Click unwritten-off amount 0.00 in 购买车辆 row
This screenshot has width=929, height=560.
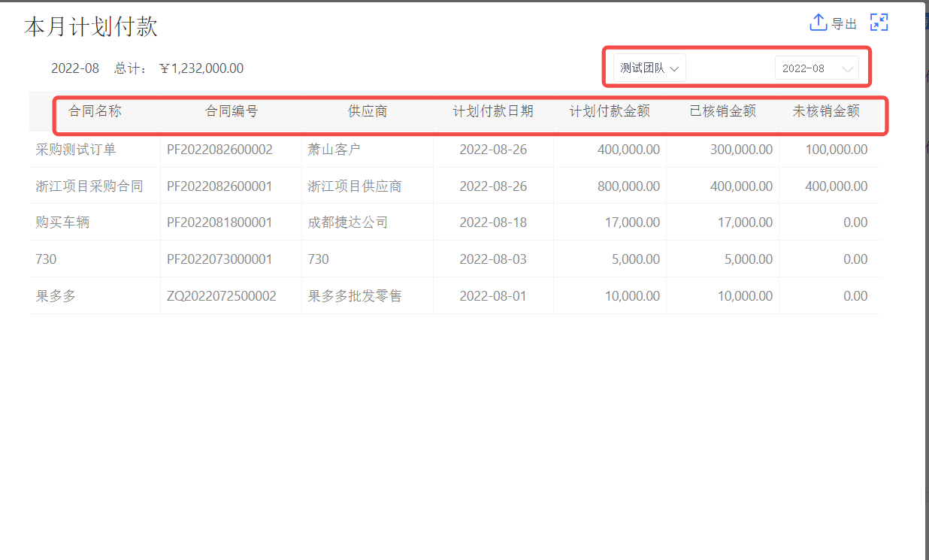(x=855, y=222)
